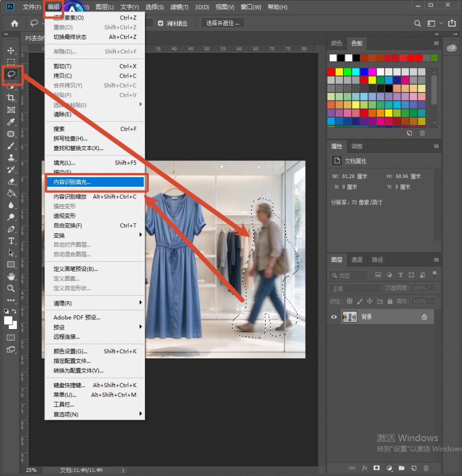Toggle the layer filtering on/off switch
The image size is (462, 476).
point(435,274)
